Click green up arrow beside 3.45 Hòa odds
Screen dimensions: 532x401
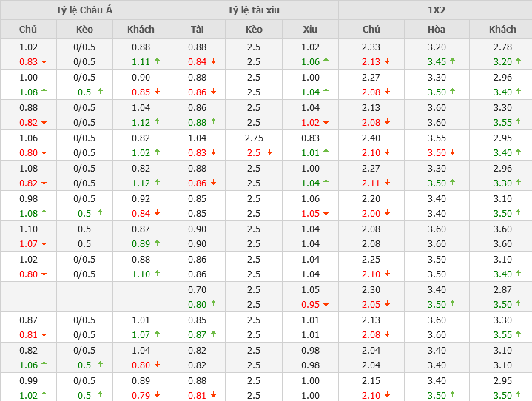[x=453, y=61]
